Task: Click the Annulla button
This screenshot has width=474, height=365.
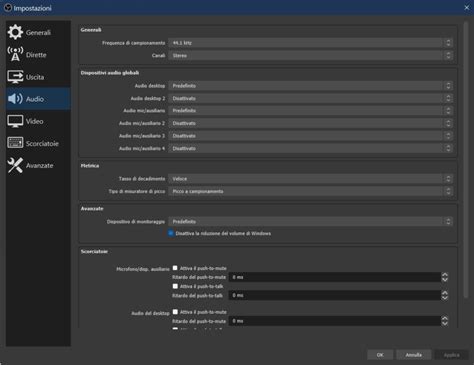Action: [414, 355]
